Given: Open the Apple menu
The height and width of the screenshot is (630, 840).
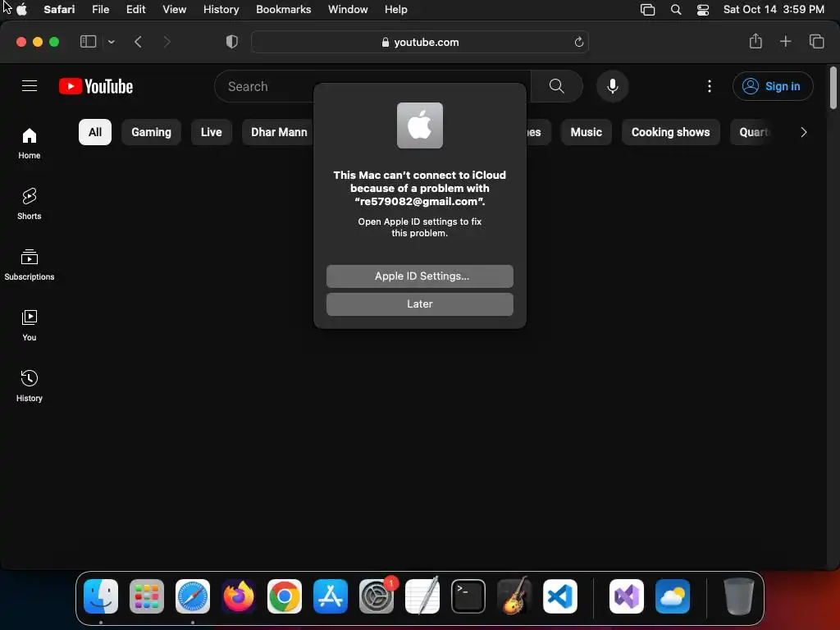Looking at the screenshot, I should [x=21, y=9].
